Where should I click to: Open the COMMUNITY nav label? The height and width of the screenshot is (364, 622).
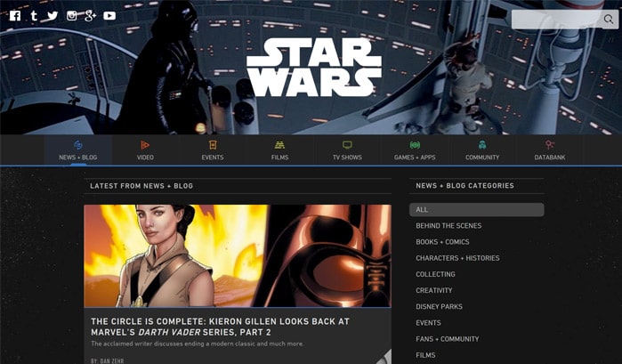pyautogui.click(x=482, y=158)
